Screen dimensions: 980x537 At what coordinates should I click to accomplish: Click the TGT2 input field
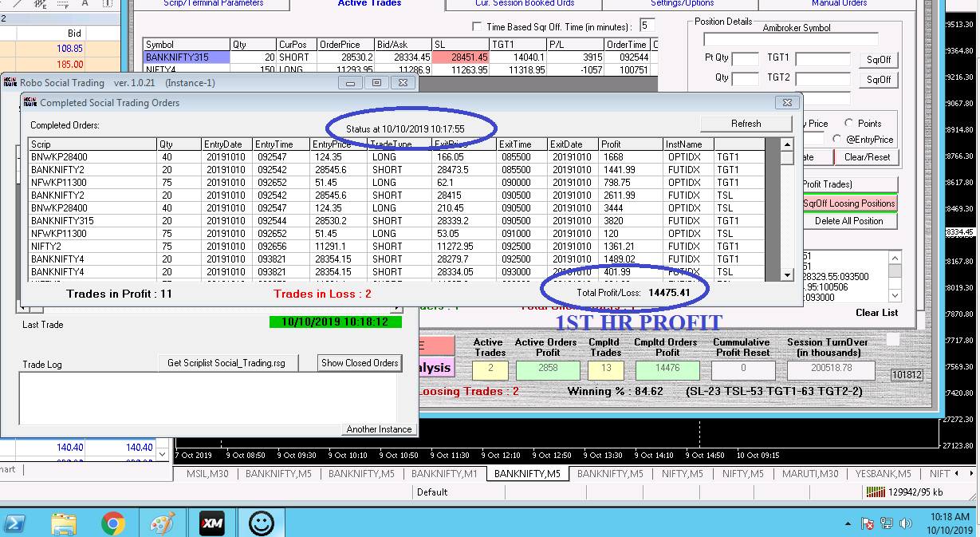[823, 78]
